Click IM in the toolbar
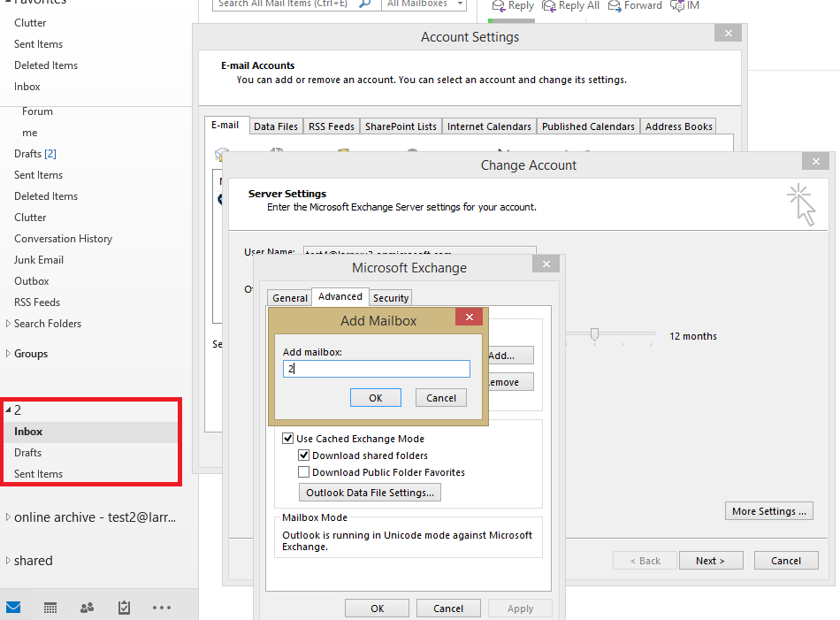The height and width of the screenshot is (620, 840). (684, 5)
